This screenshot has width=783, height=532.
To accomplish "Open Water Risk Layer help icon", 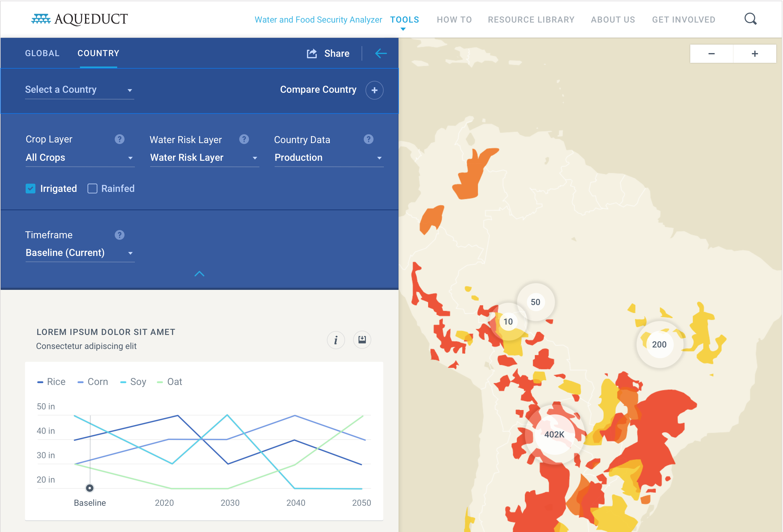I will [x=244, y=139].
